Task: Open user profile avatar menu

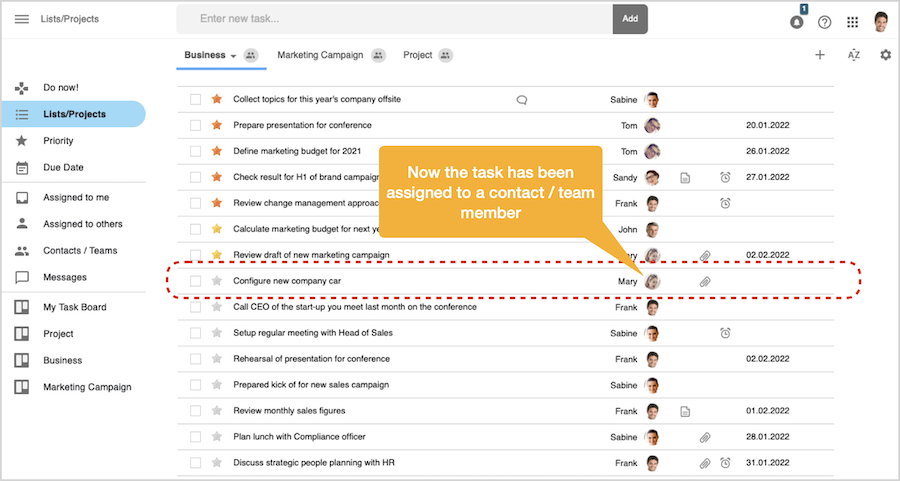Action: 881,22
